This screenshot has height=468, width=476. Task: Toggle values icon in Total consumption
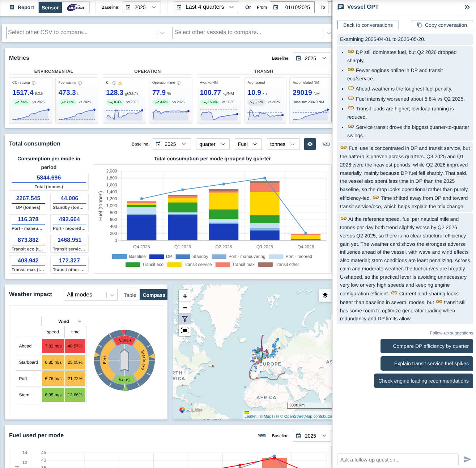(x=326, y=144)
